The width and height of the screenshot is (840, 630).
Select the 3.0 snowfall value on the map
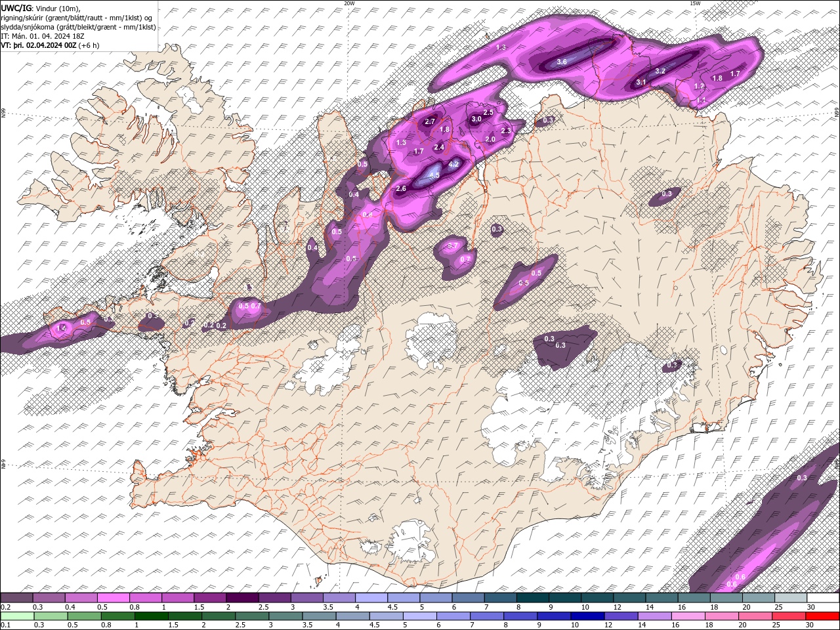pyautogui.click(x=476, y=119)
